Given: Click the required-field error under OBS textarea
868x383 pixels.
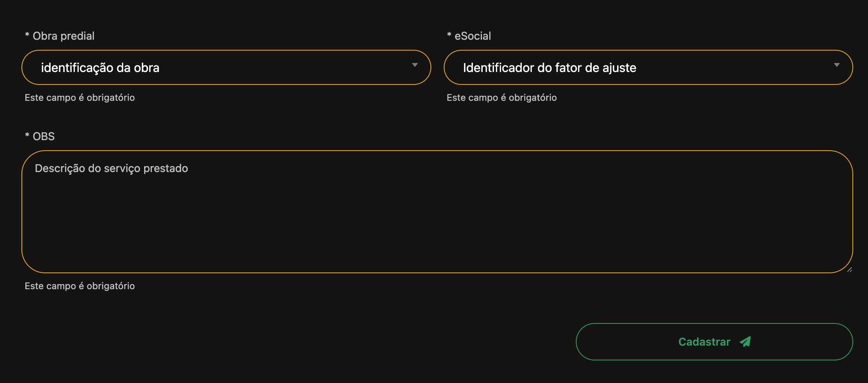Looking at the screenshot, I should click(x=80, y=286).
